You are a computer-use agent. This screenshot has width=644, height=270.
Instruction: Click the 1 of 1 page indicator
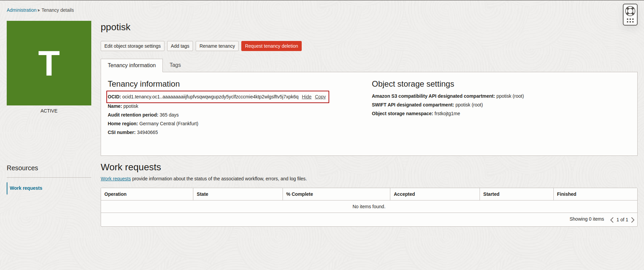[x=622, y=220]
